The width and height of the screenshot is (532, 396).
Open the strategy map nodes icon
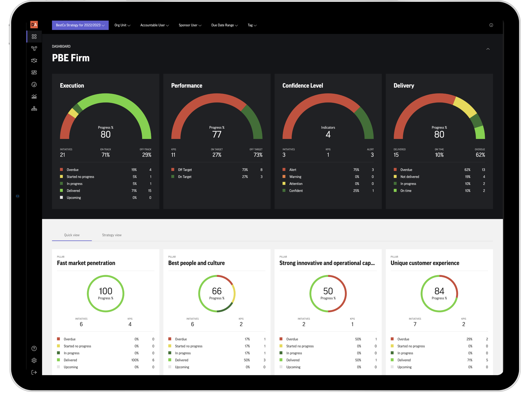click(34, 48)
